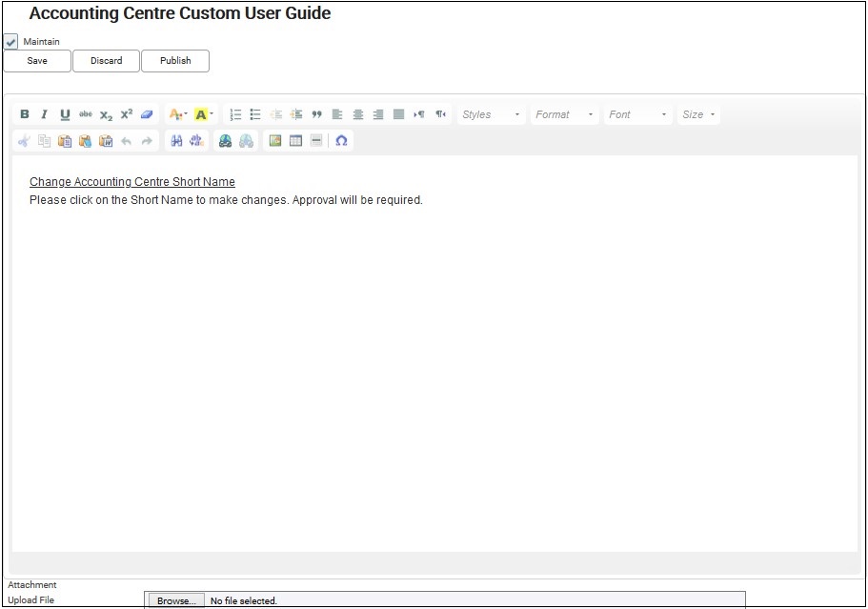This screenshot has height=609, width=868.
Task: Justify the text
Action: click(x=398, y=114)
